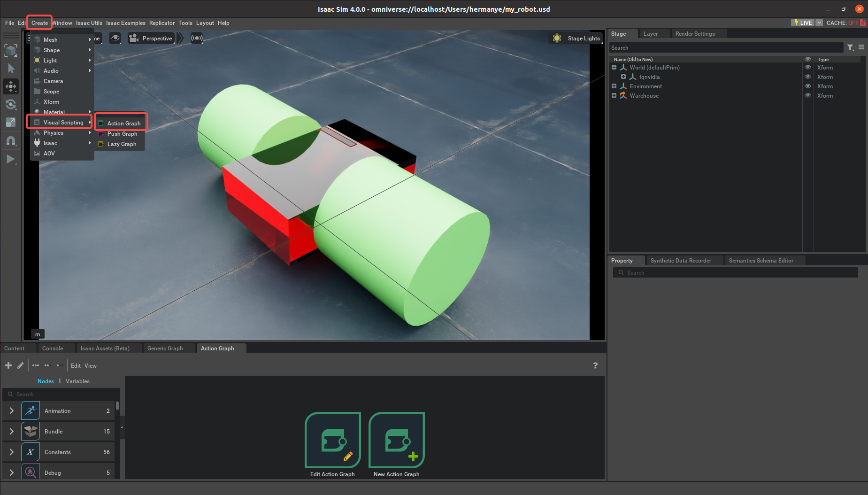Toggle visibility of fqnvidia prim
Screen dimensions: 868x495
(x=808, y=77)
